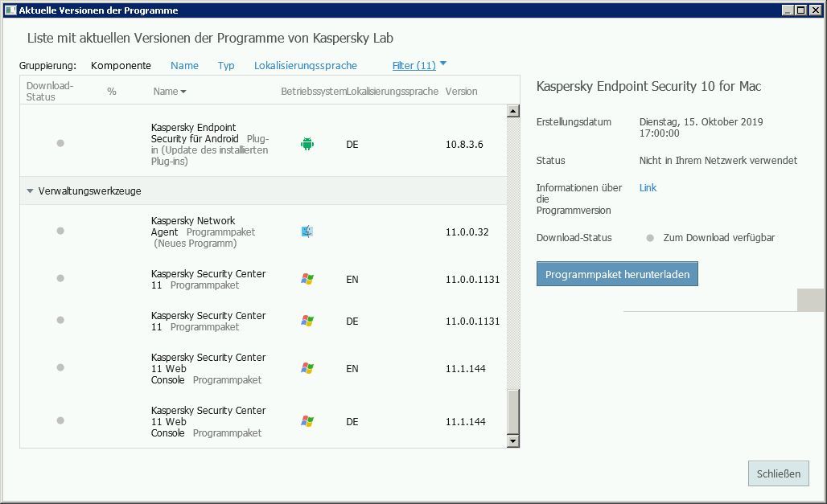827x504 pixels.
Task: Collapse the Verwaltungswerkzeuge group
Action: click(31, 191)
